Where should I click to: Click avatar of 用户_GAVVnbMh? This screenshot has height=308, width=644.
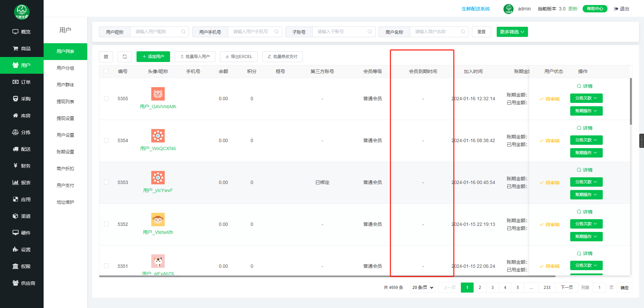(158, 94)
